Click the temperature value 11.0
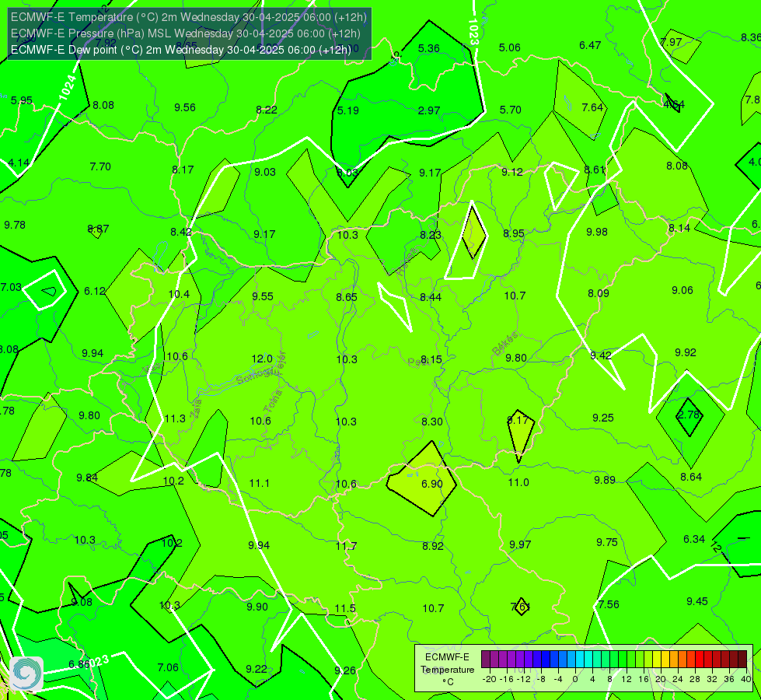 [518, 482]
